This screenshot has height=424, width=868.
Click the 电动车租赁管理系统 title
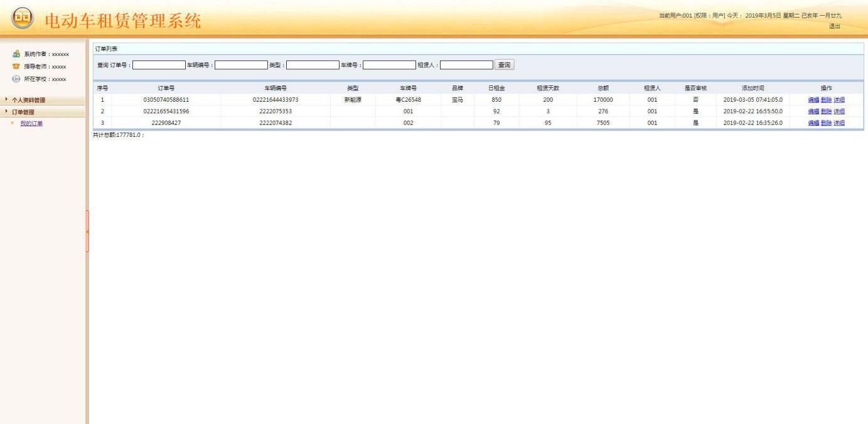click(123, 21)
